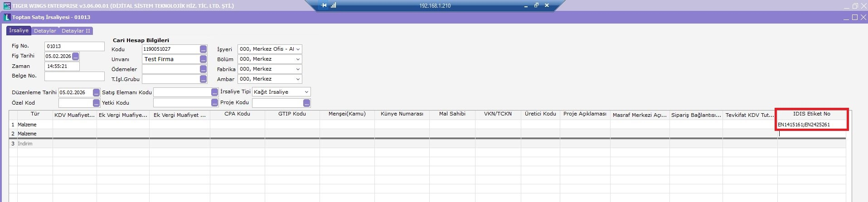Open the Ambar dropdown list
The height and width of the screenshot is (202, 868).
pos(298,79)
